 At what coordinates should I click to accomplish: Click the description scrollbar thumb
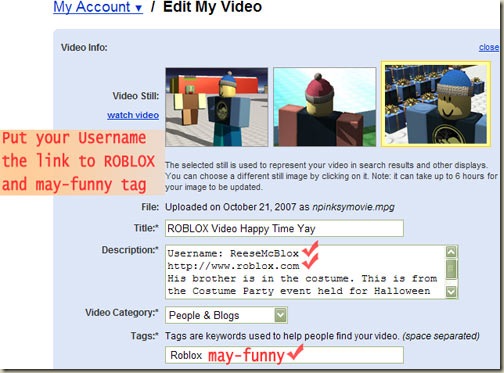pyautogui.click(x=451, y=269)
